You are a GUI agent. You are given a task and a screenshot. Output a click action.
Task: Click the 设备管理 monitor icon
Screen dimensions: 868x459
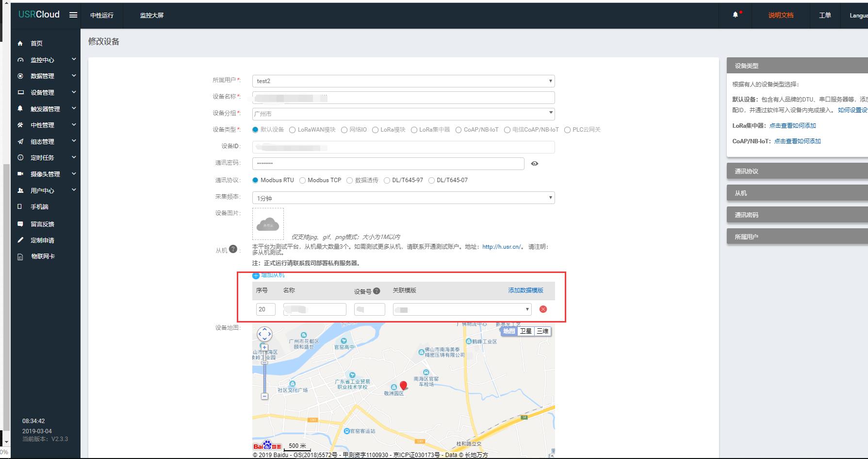(20, 92)
